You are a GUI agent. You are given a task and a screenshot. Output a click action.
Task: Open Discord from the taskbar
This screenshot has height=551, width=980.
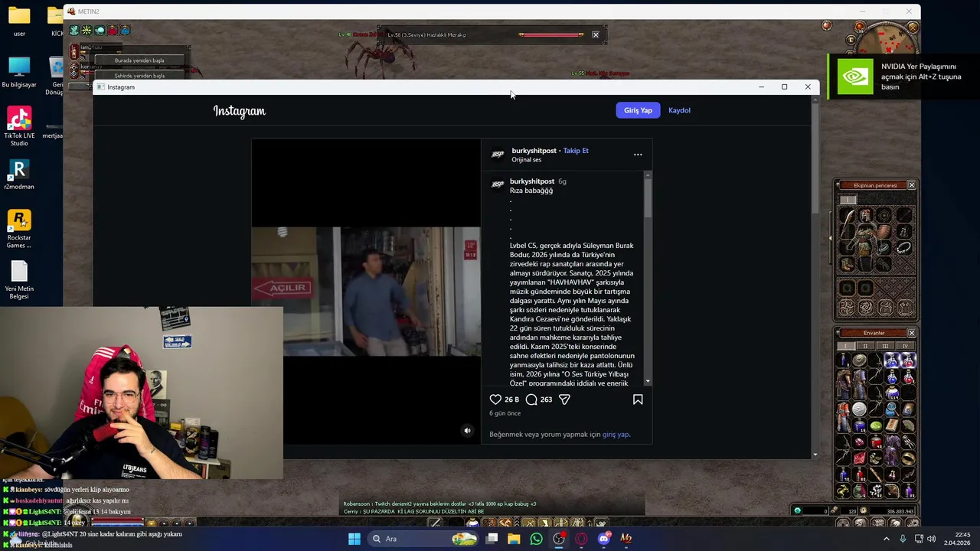click(604, 539)
